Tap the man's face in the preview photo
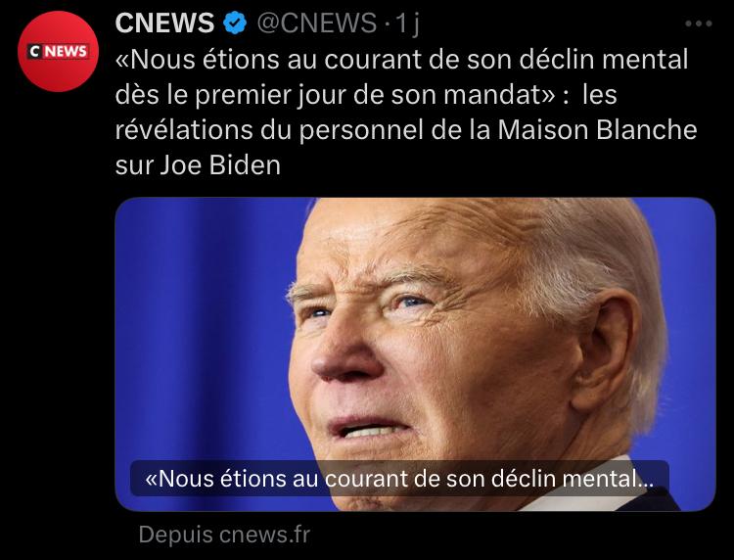Image resolution: width=734 pixels, height=560 pixels. (421, 337)
